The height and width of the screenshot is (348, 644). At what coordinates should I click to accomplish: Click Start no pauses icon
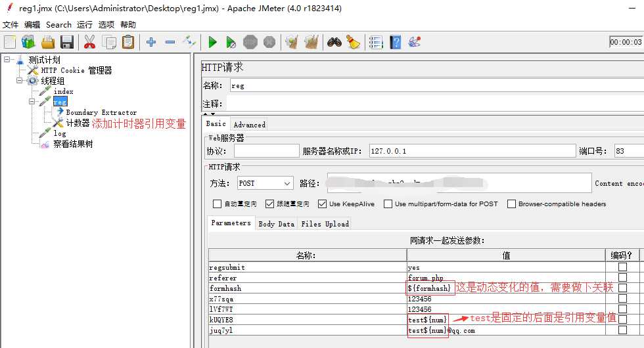[231, 42]
